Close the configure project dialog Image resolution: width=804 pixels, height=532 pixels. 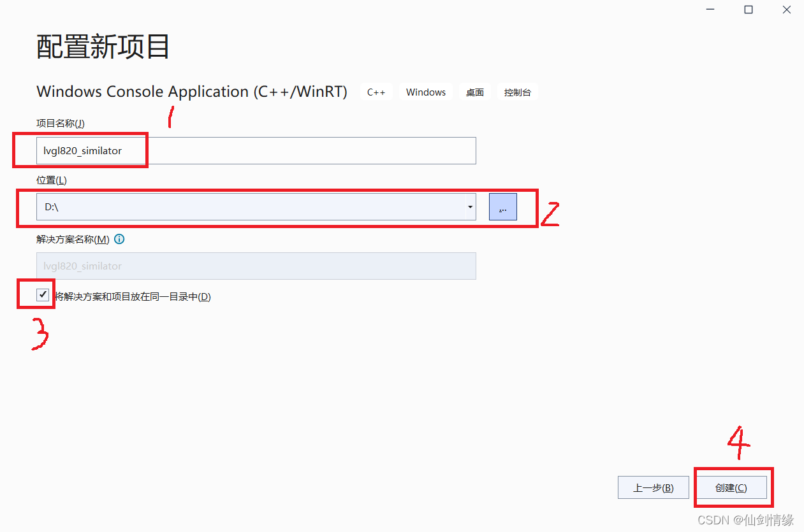786,10
